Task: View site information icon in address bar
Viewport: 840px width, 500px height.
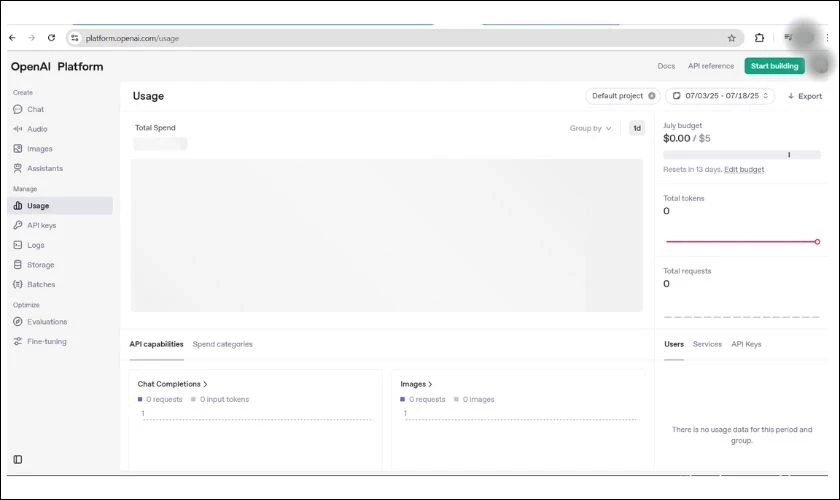Action: pos(75,38)
